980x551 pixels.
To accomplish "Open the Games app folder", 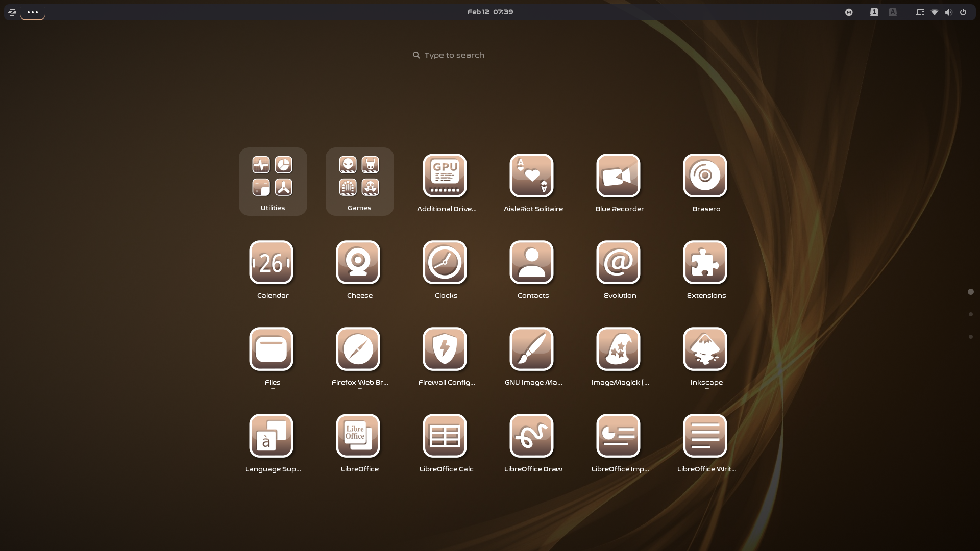I will (x=359, y=182).
